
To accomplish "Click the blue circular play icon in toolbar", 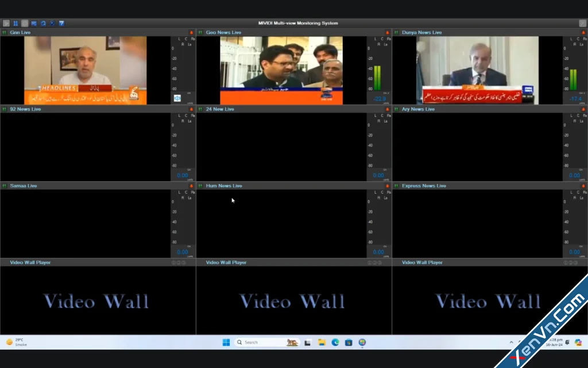I will click(x=52, y=23).
